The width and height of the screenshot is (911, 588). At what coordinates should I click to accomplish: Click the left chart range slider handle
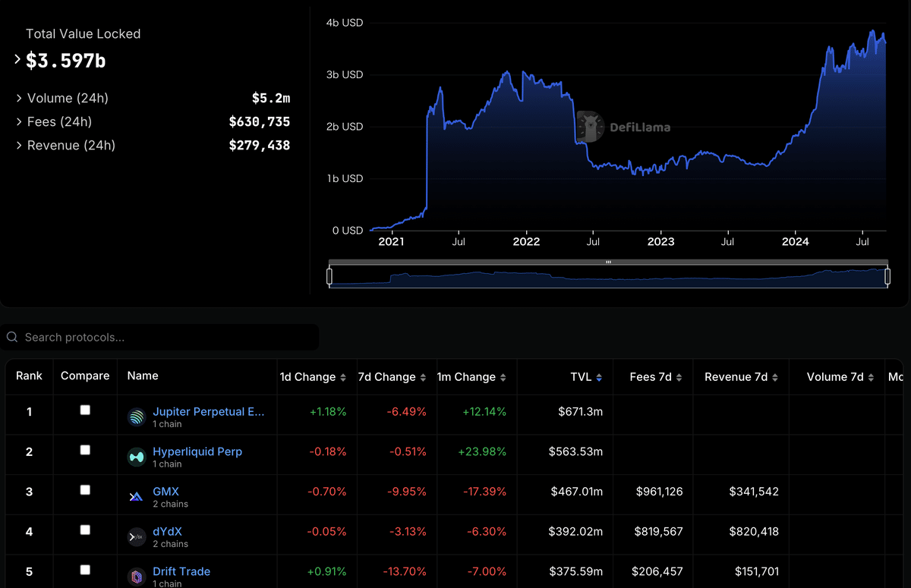pos(329,277)
